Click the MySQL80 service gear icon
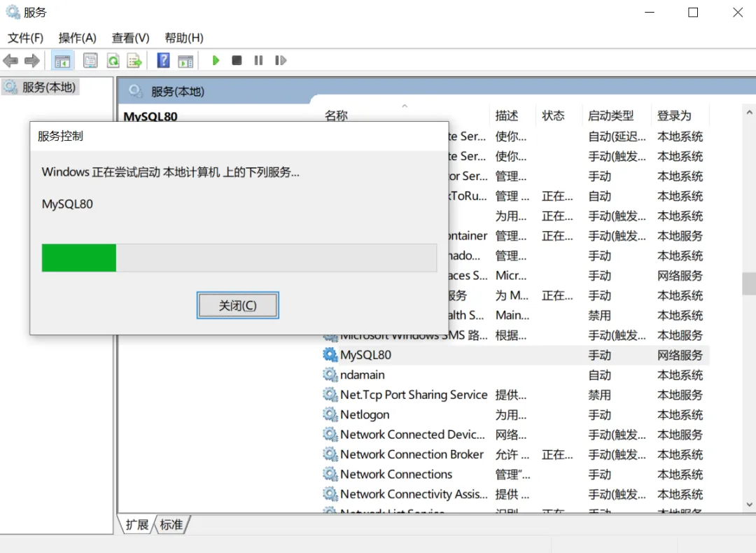Viewport: 756px width, 553px height. [330, 355]
